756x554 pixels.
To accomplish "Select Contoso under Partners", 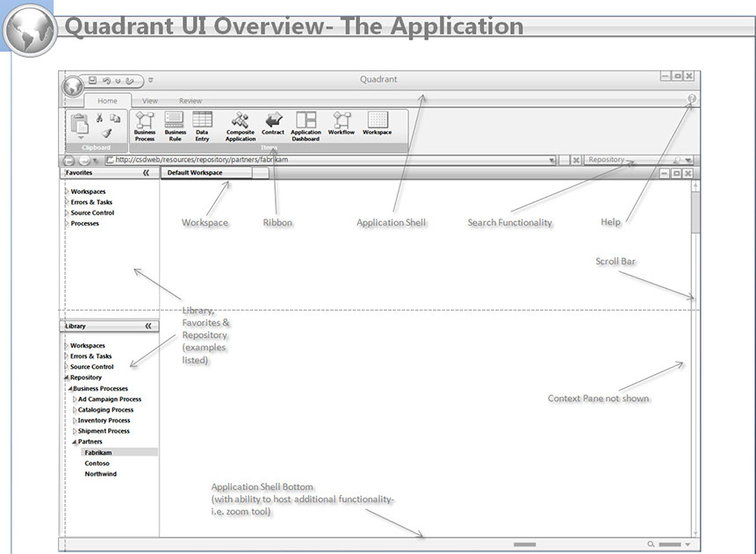I will [x=97, y=464].
